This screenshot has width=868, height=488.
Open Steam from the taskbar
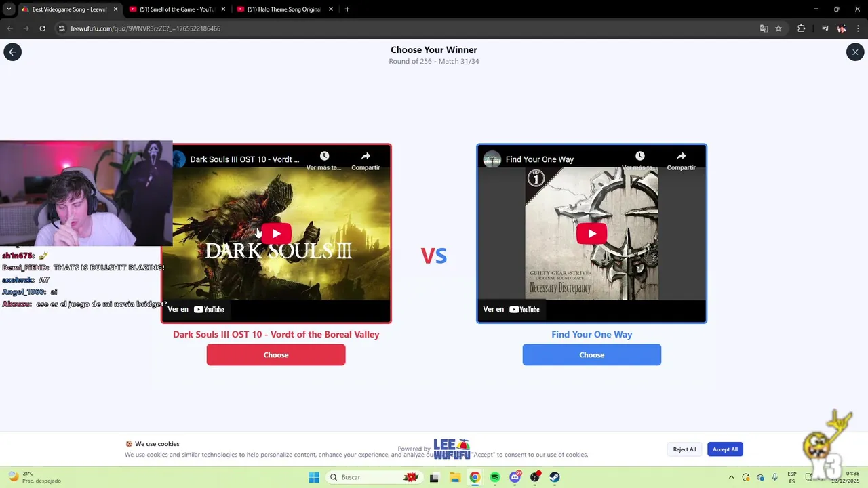[555, 477]
